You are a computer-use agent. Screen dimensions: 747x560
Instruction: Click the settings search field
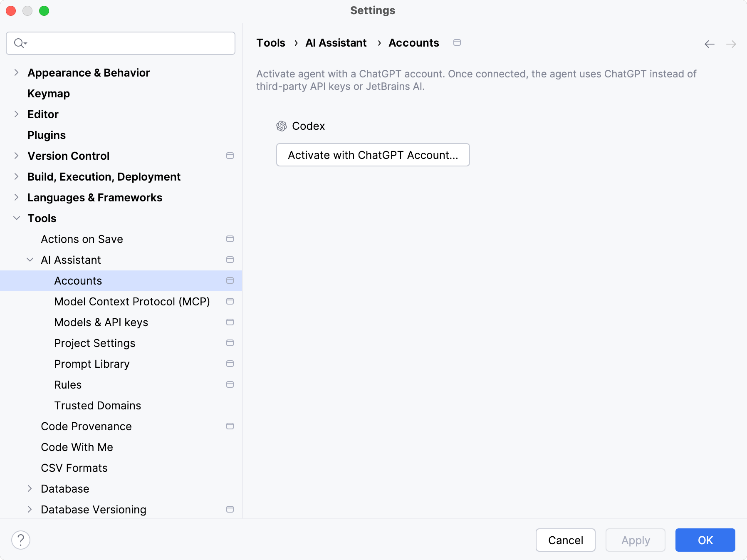point(121,43)
